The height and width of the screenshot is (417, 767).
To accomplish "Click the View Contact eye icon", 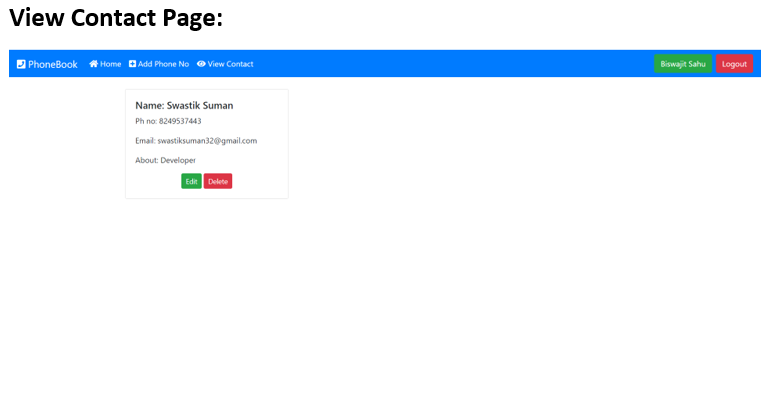I will coord(201,64).
